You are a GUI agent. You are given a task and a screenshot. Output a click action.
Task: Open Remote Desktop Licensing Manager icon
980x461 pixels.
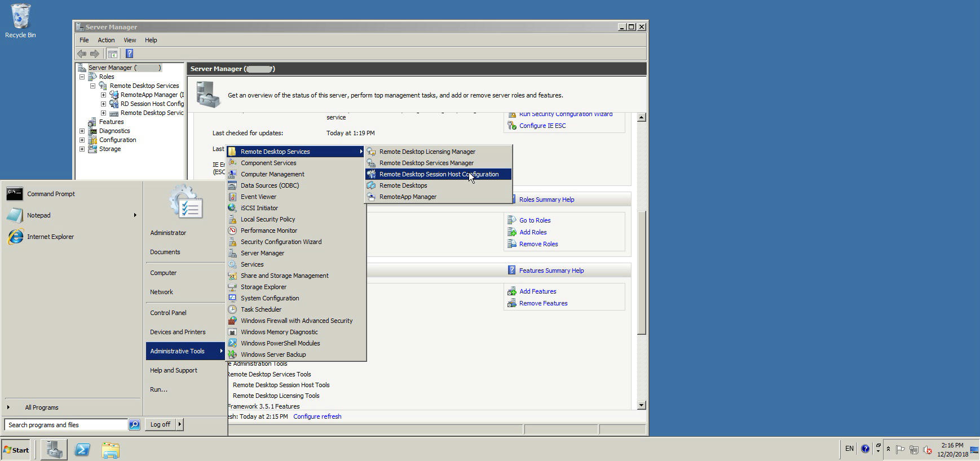[x=371, y=152]
